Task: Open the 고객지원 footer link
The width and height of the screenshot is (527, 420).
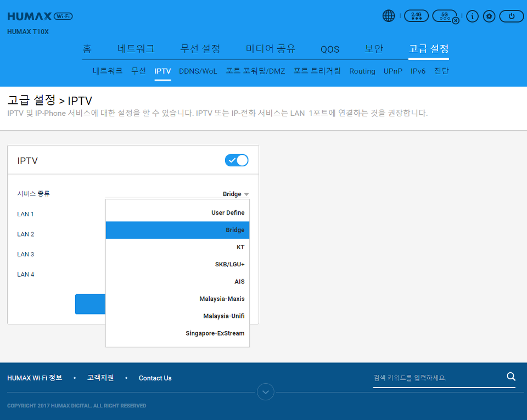Action: (x=100, y=378)
